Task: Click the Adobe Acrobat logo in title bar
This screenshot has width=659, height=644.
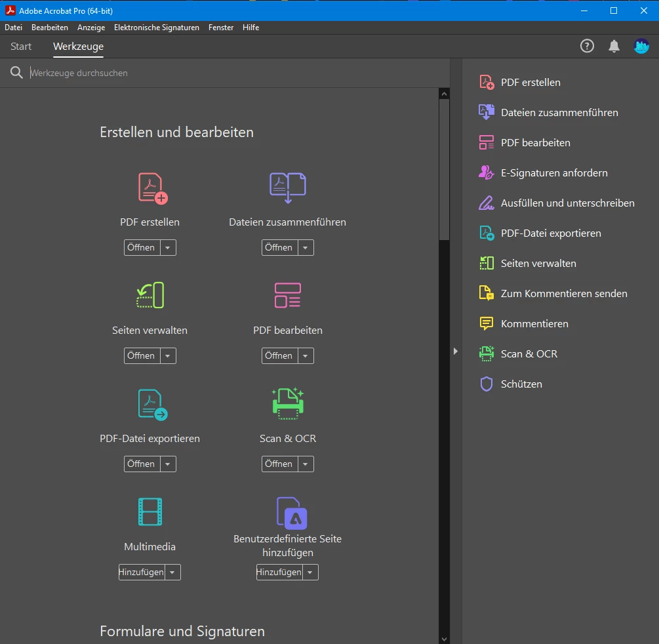Action: 10,10
